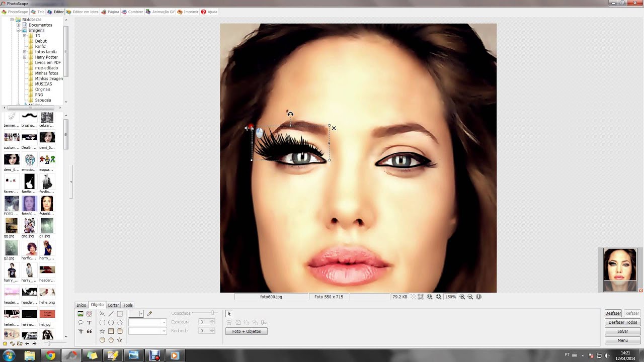This screenshot has height=362, width=644.
Task: Open the Windows Start menu
Action: point(9,355)
